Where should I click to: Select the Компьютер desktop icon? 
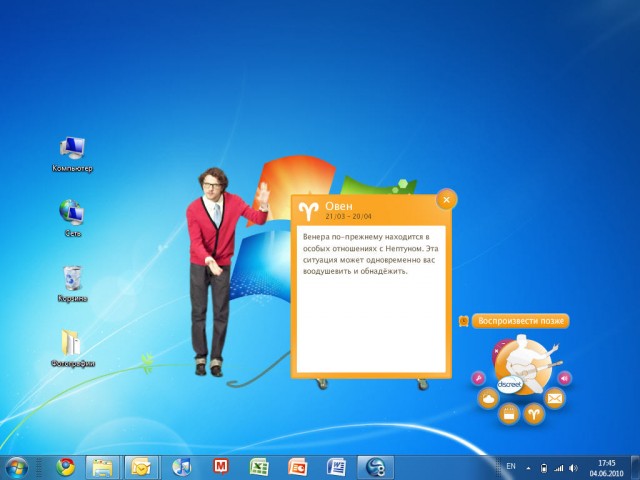point(72,155)
